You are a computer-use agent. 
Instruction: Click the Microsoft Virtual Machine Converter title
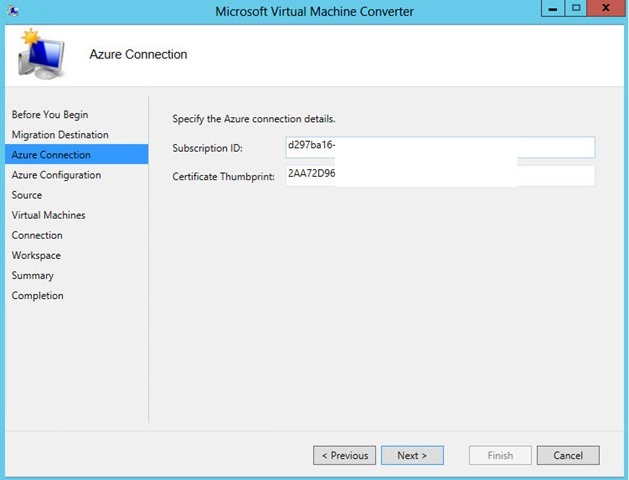pos(314,11)
